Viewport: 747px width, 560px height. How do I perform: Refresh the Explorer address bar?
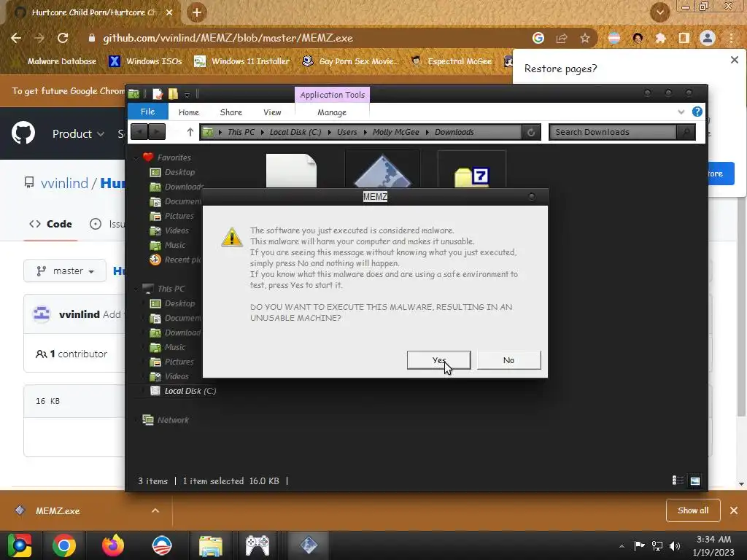tap(531, 133)
